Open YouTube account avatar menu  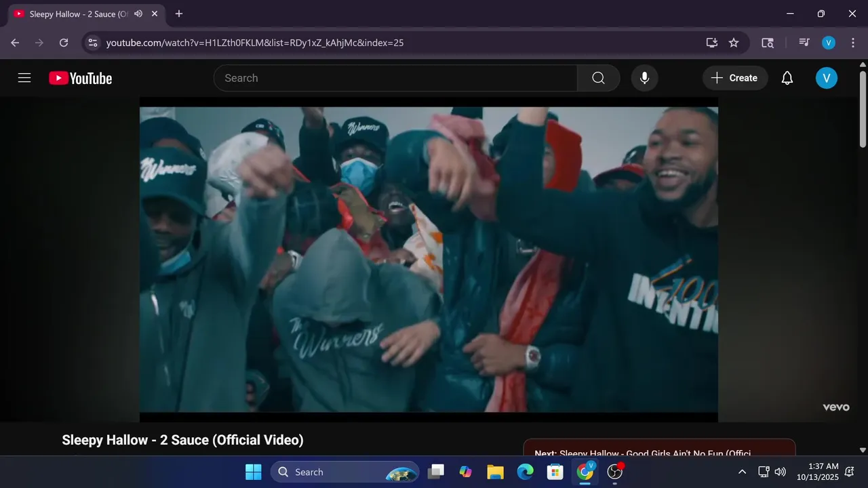[826, 78]
